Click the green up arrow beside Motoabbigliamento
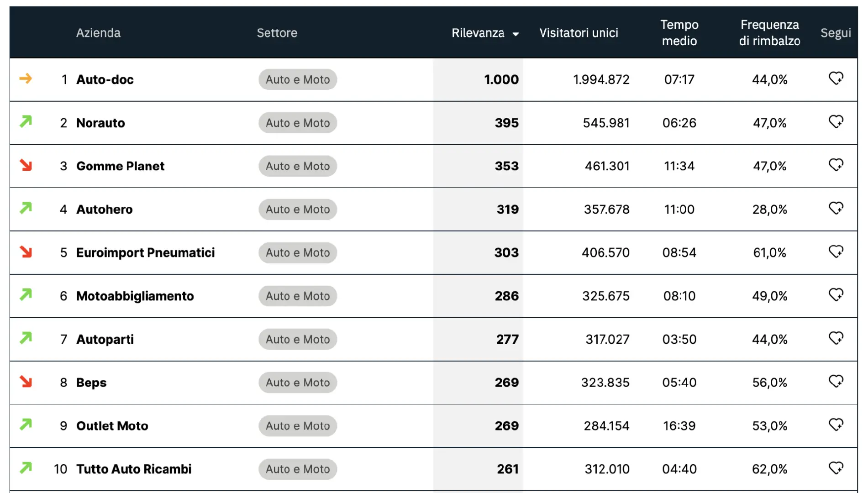The image size is (868, 493). (x=26, y=294)
